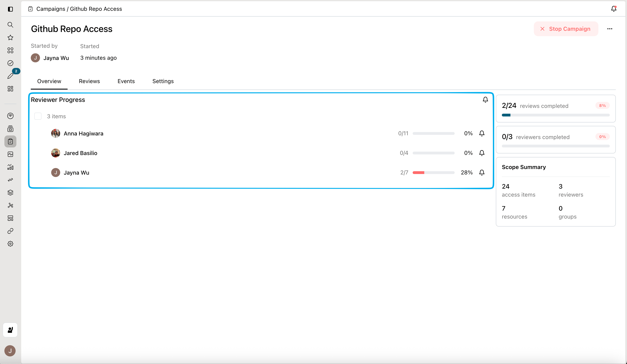Remind Anna Hagiwara via her bell icon
The height and width of the screenshot is (364, 627).
482,133
